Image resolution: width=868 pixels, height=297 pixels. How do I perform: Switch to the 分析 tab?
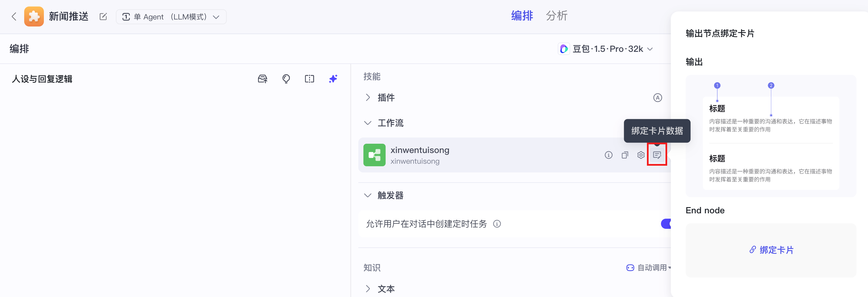point(557,15)
